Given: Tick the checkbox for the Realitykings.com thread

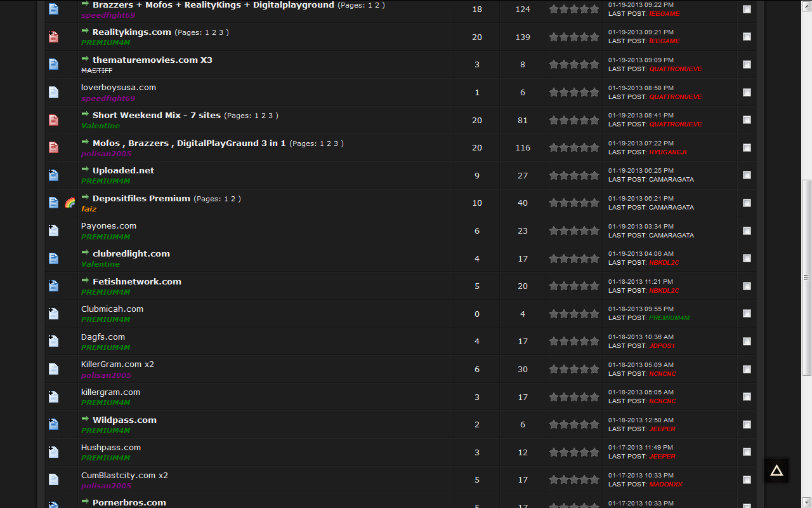Looking at the screenshot, I should click(747, 37).
